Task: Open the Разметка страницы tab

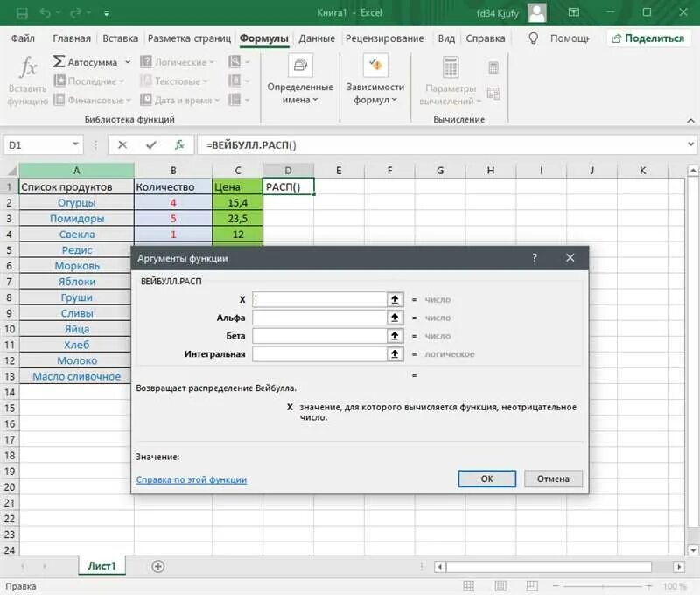Action: pyautogui.click(x=189, y=38)
